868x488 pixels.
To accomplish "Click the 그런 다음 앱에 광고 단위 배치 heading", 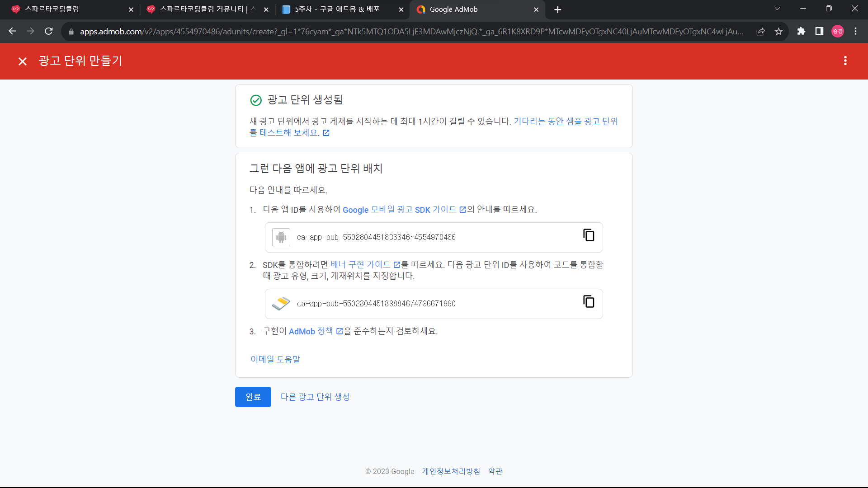I will (316, 169).
